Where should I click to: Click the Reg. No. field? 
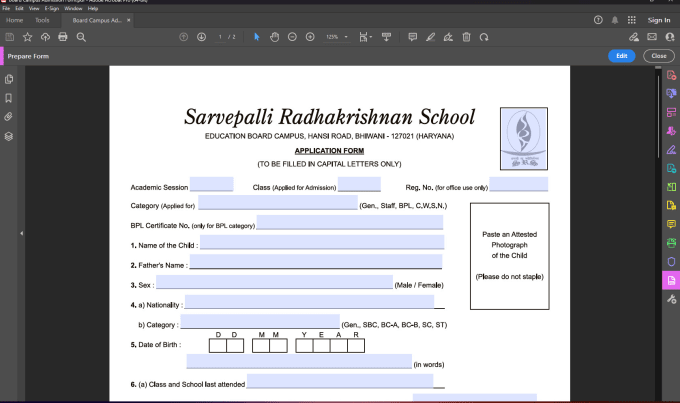click(x=519, y=184)
